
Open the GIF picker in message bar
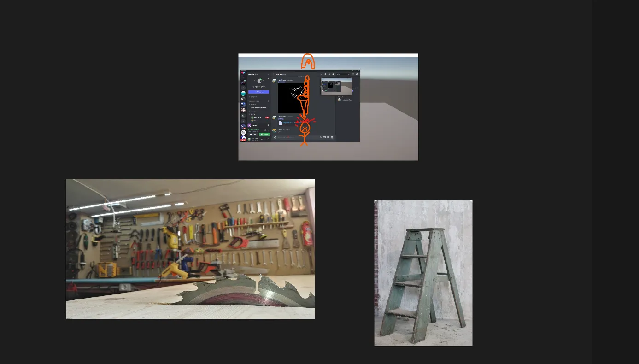coord(324,137)
